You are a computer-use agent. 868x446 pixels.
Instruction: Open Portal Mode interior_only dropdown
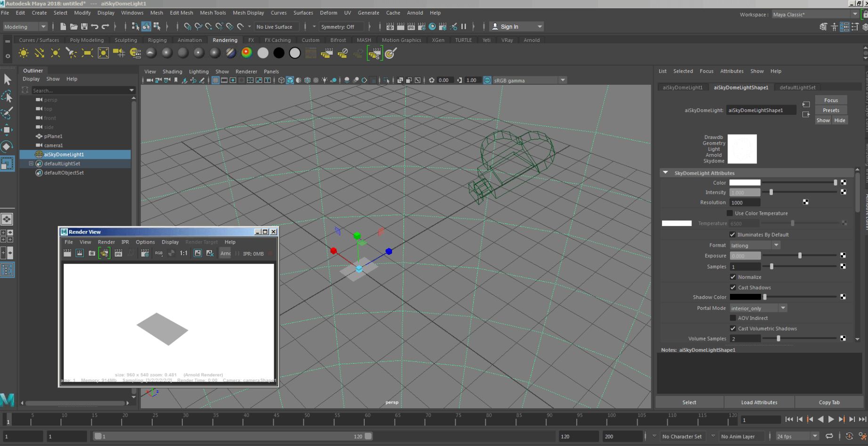(x=758, y=308)
